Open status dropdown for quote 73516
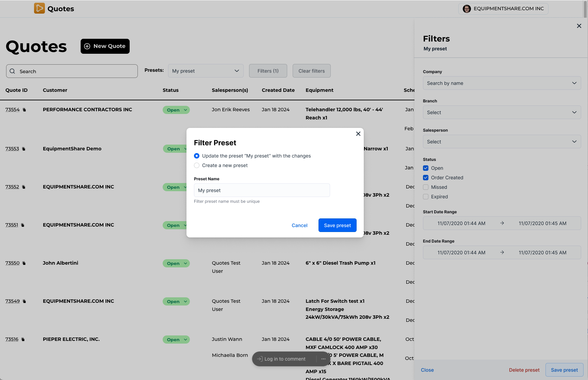 pyautogui.click(x=176, y=340)
